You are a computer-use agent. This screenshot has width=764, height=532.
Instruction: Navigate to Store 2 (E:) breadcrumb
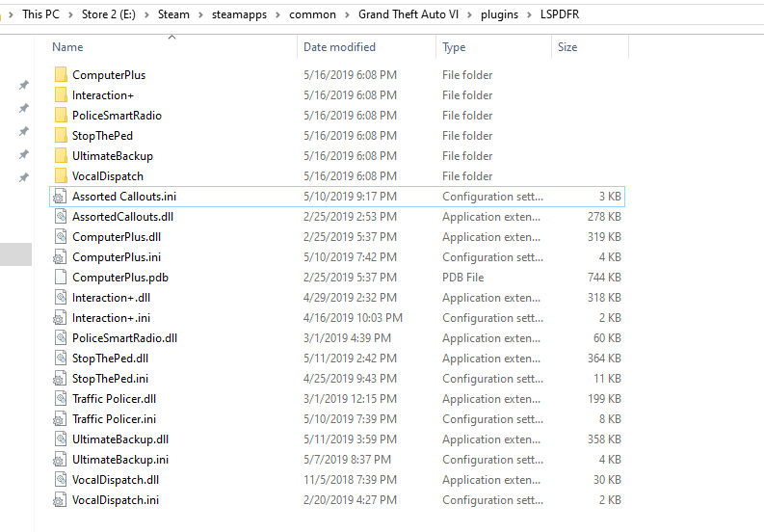point(109,14)
